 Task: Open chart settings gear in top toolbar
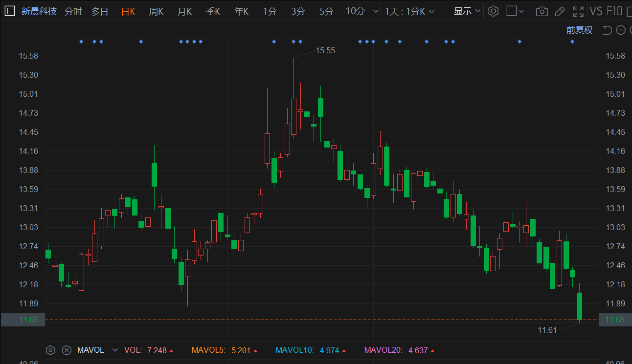click(493, 11)
